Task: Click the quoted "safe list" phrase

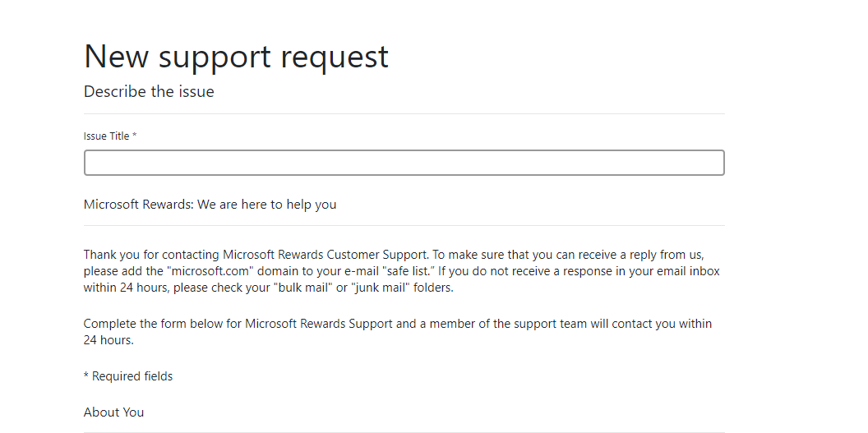Action: point(409,270)
